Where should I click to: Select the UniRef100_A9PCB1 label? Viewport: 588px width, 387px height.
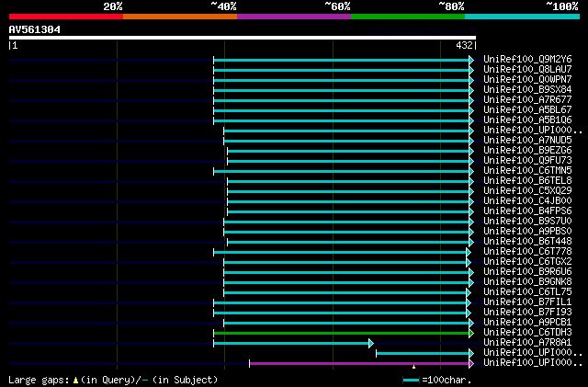tap(527, 323)
